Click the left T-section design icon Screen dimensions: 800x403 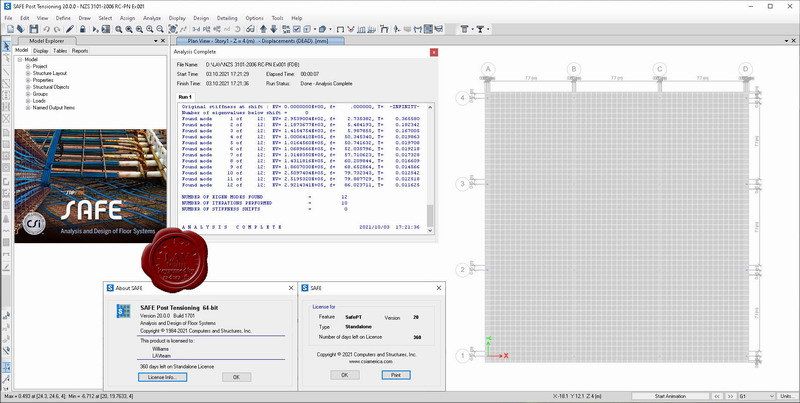click(464, 29)
